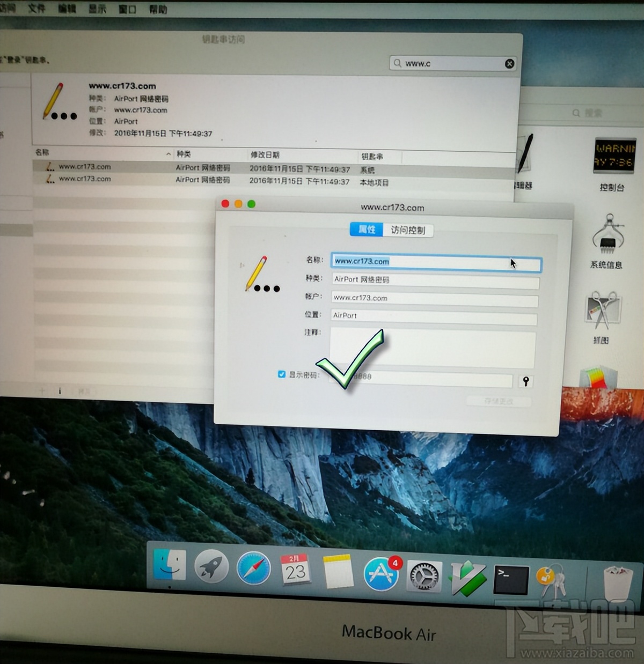Switch to the 访问控制 tab
644x664 pixels.
[x=408, y=230]
